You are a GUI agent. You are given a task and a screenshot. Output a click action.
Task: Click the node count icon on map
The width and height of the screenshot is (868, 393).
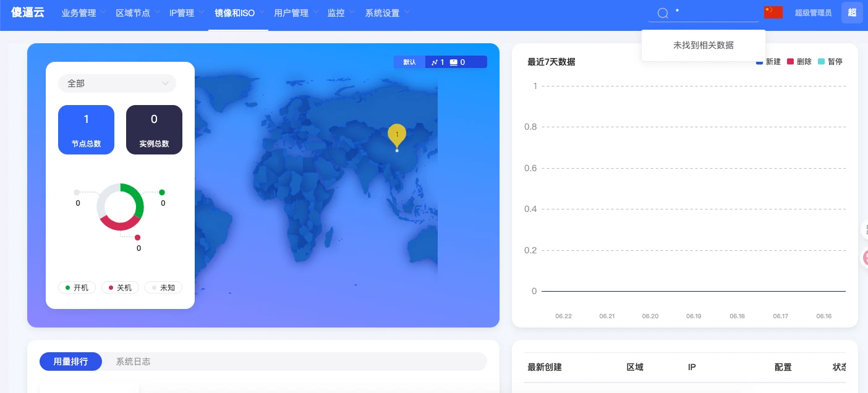(x=435, y=62)
